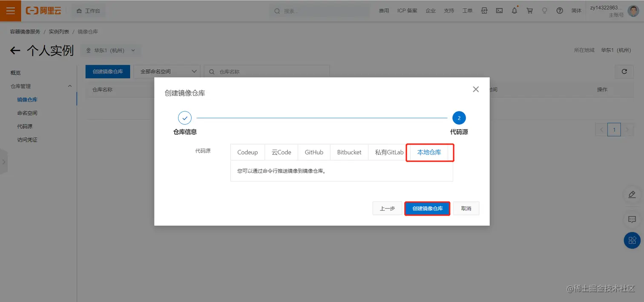Open the hamburger menu in the top-left corner
The image size is (644, 302).
[11, 11]
